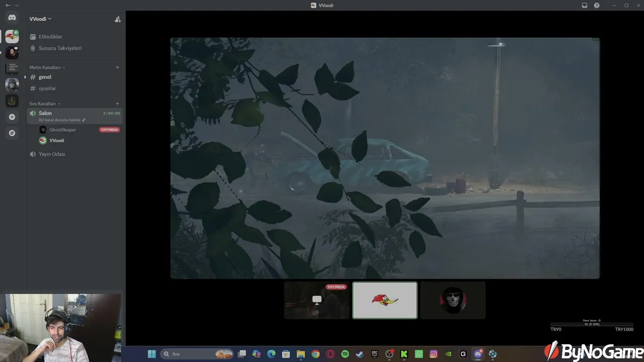Select VVoodi in the Salon voice channel
Viewport: 644px width, 362px height.
click(56, 141)
